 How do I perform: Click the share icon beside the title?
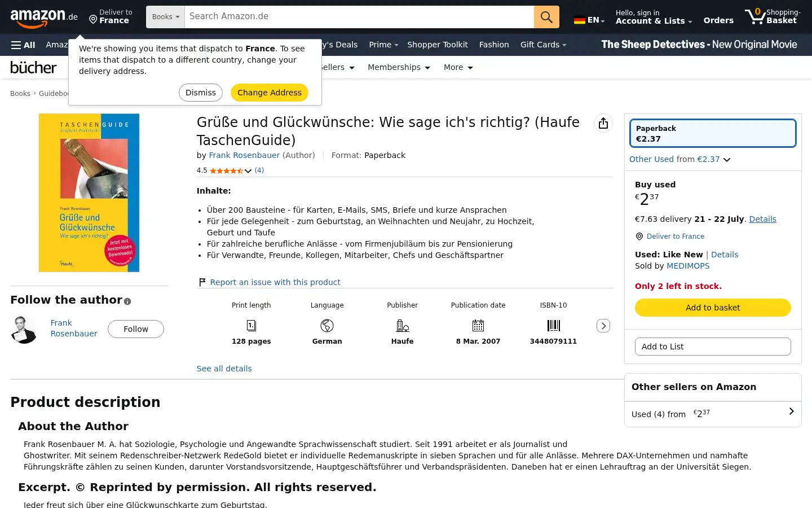click(603, 123)
